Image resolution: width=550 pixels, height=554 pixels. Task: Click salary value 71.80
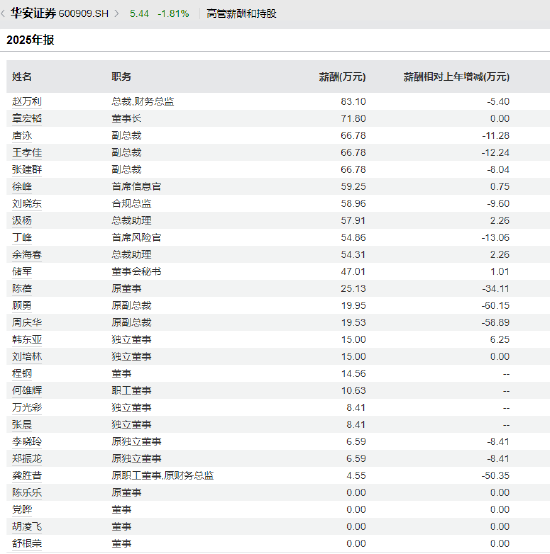pos(353,119)
